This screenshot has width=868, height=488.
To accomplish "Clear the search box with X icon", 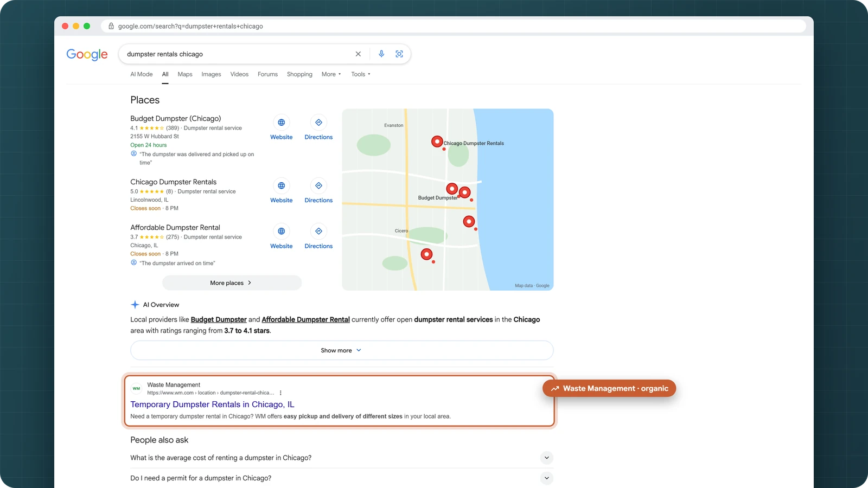I will [x=358, y=54].
